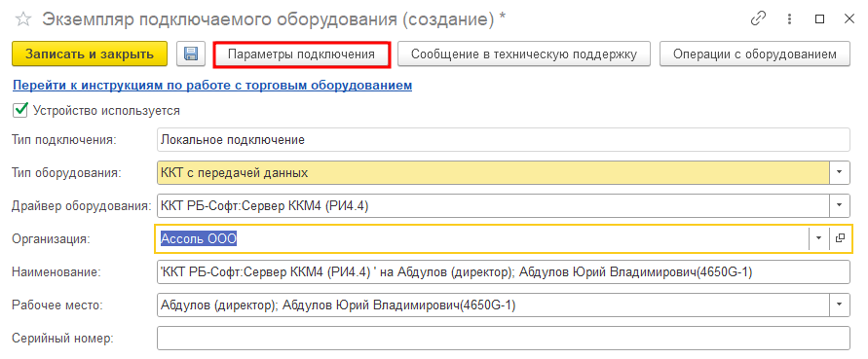
Task: Click the 'Тип подключения:' label
Action: (x=64, y=140)
